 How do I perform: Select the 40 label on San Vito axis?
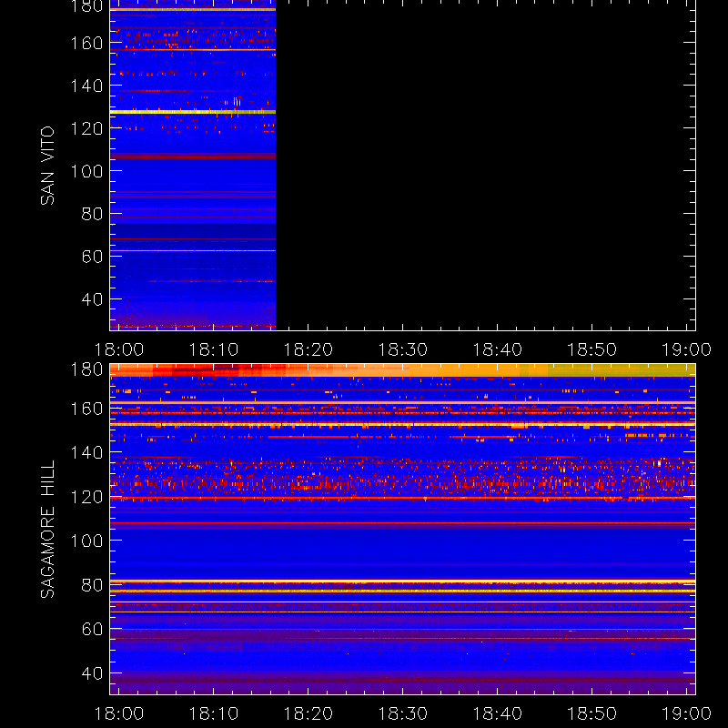coord(92,299)
